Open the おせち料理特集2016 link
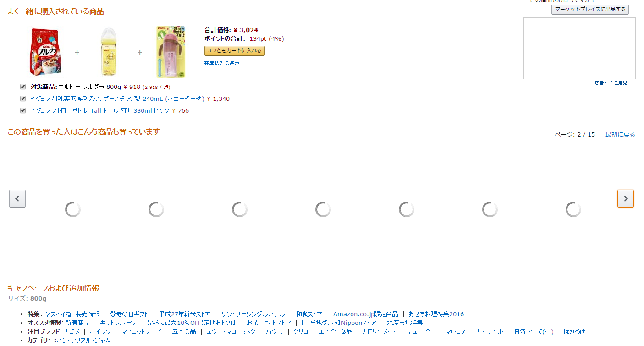Image resolution: width=644 pixels, height=346 pixels. click(436, 314)
